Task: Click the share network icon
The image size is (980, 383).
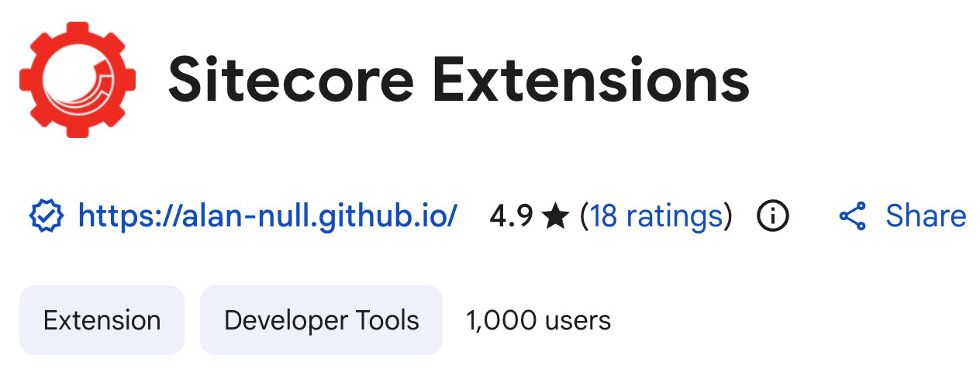Action: [853, 216]
